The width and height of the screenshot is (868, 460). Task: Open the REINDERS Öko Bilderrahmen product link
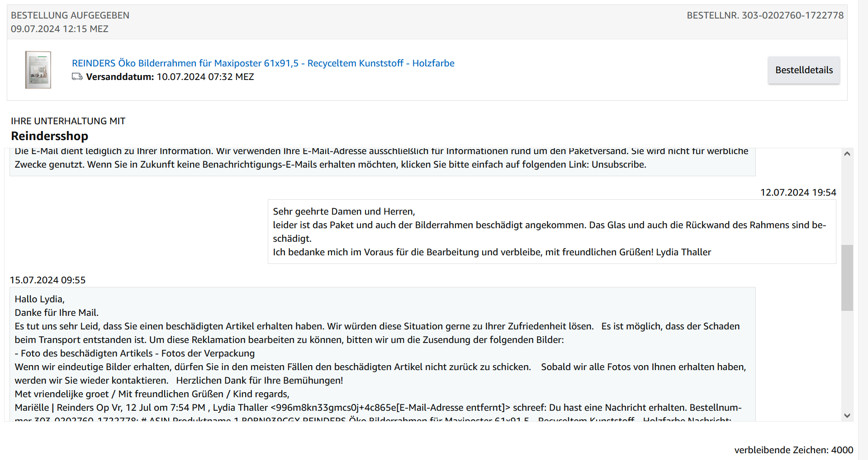click(263, 63)
